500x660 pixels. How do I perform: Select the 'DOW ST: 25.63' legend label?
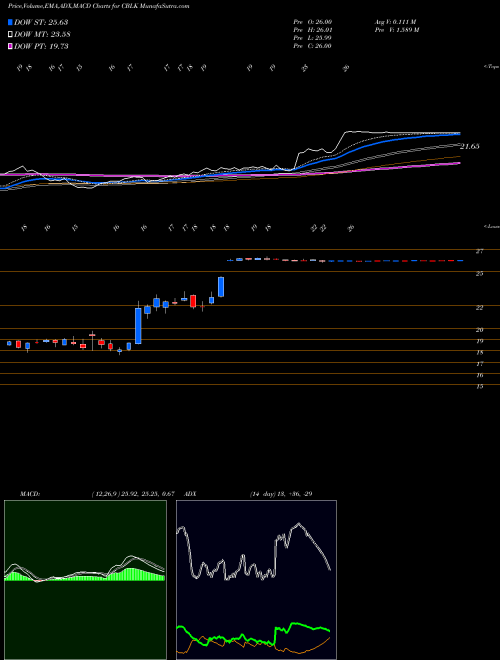tap(41, 22)
